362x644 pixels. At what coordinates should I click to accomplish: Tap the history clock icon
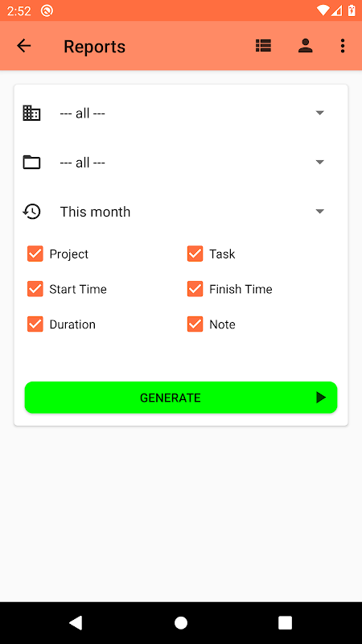31,212
